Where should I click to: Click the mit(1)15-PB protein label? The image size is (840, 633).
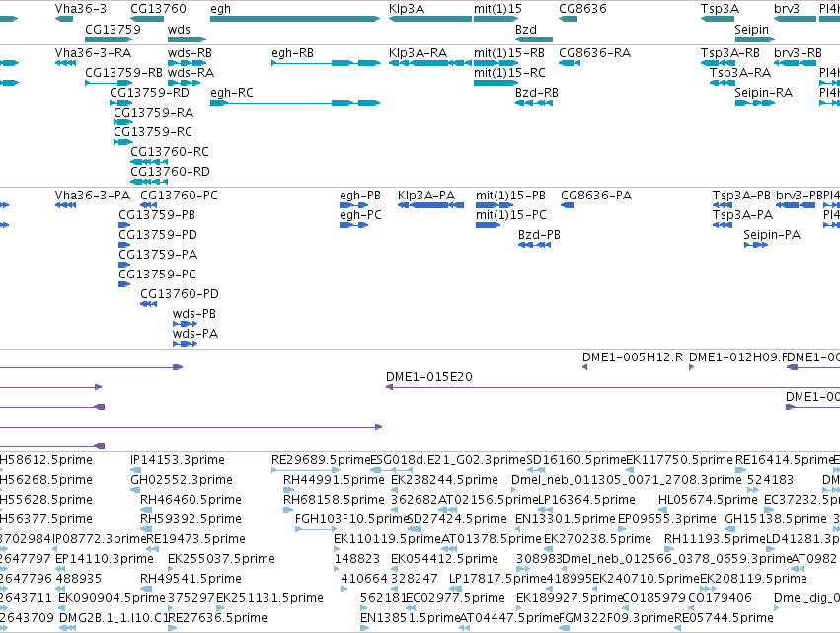(x=510, y=196)
